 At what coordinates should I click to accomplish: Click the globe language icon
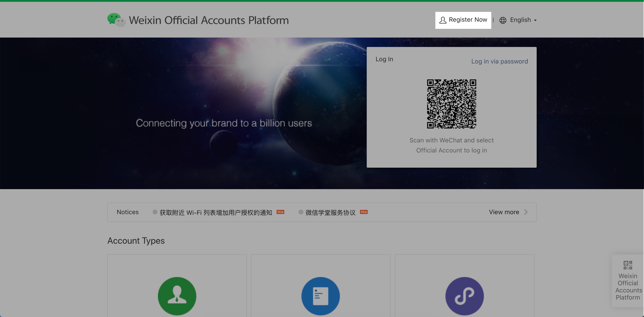click(503, 20)
